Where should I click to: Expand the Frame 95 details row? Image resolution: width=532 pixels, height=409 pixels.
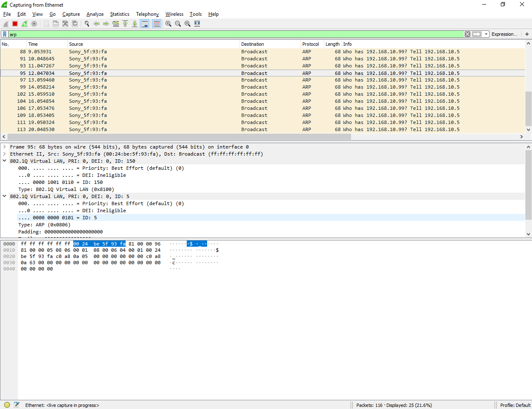click(x=5, y=147)
